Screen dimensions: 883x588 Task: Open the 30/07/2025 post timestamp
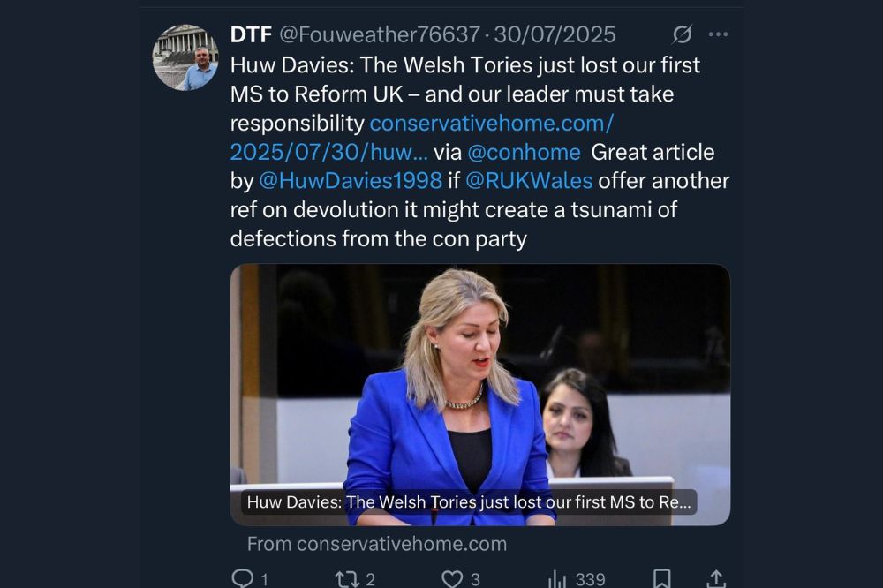pyautogui.click(x=555, y=34)
